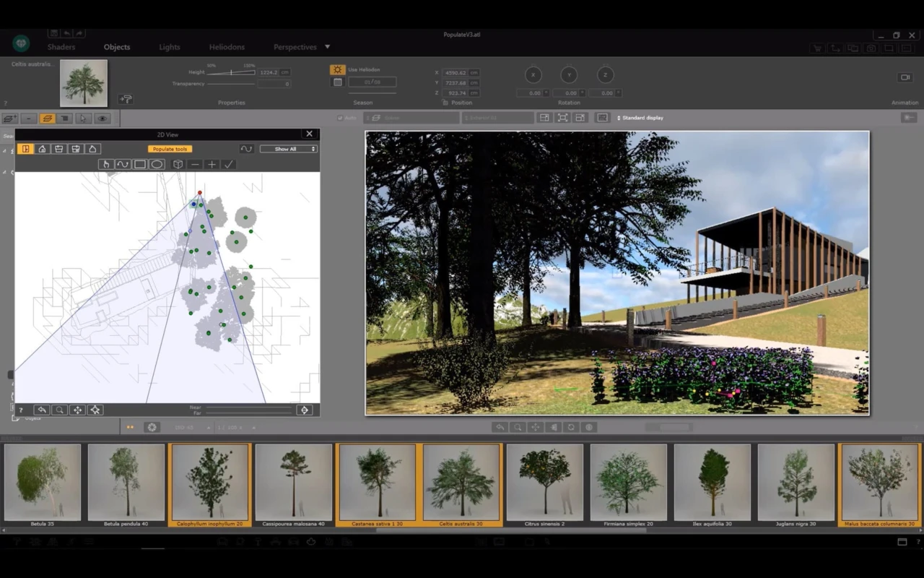Click the Populate tools button
Screen dimensions: 924x578
pyautogui.click(x=170, y=149)
